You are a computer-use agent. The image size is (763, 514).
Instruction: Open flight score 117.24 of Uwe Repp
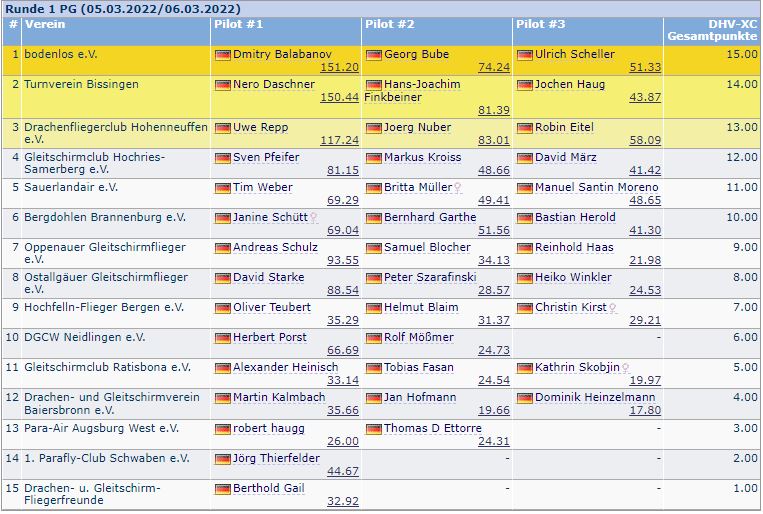339,140
